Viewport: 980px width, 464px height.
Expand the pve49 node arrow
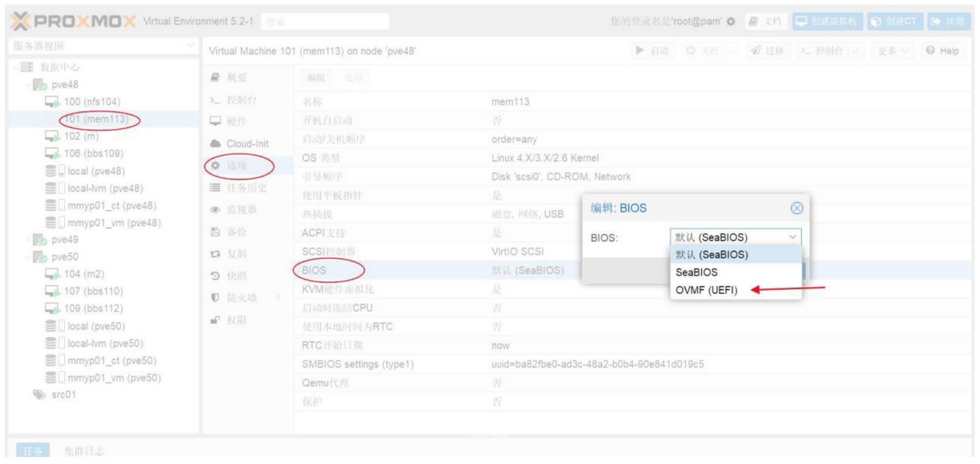click(x=28, y=240)
